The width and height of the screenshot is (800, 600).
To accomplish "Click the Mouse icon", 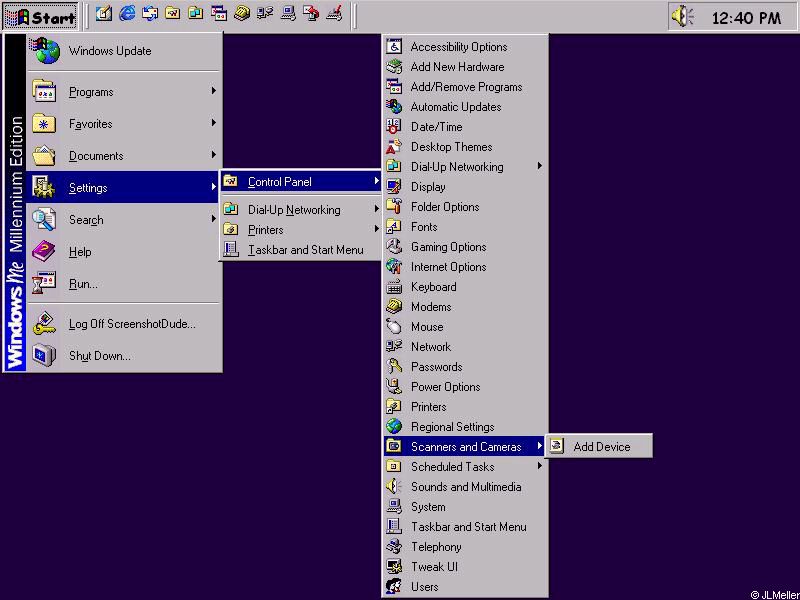I will (394, 327).
